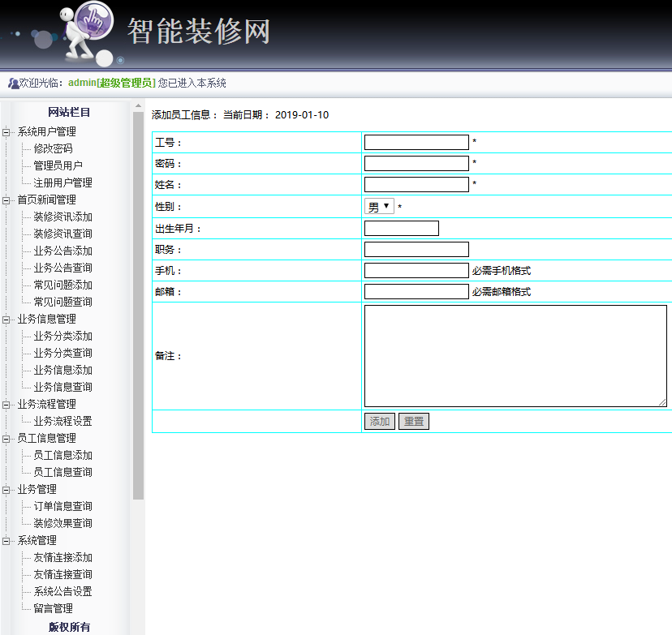672x635 pixels.
Task: Collapse the 系统管理 tree node
Action: (x=6, y=541)
